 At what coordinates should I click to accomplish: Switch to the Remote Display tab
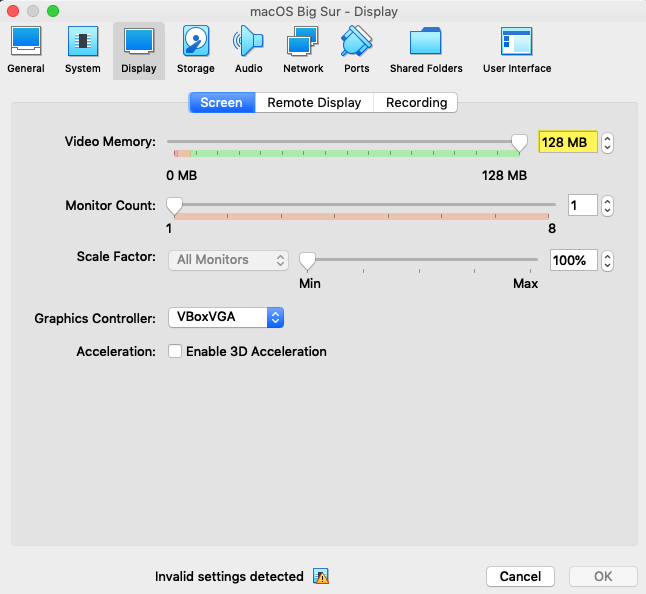tap(314, 103)
